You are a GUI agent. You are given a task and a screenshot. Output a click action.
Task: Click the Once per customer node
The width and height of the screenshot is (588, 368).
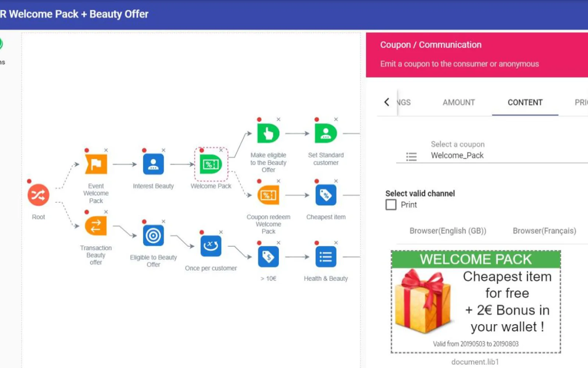pos(211,246)
